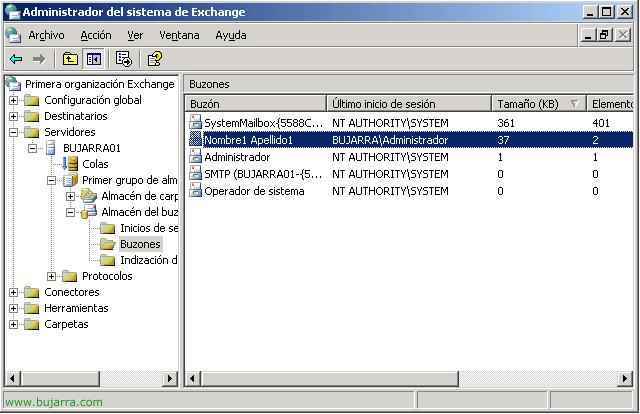Expand the Carpetas node
640x414 pixels.
pos(13,324)
